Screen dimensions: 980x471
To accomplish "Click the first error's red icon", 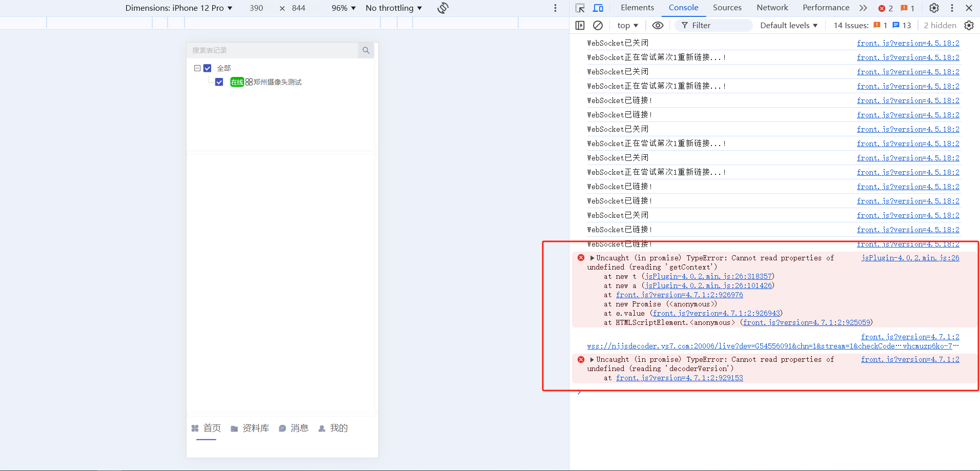I will [581, 258].
